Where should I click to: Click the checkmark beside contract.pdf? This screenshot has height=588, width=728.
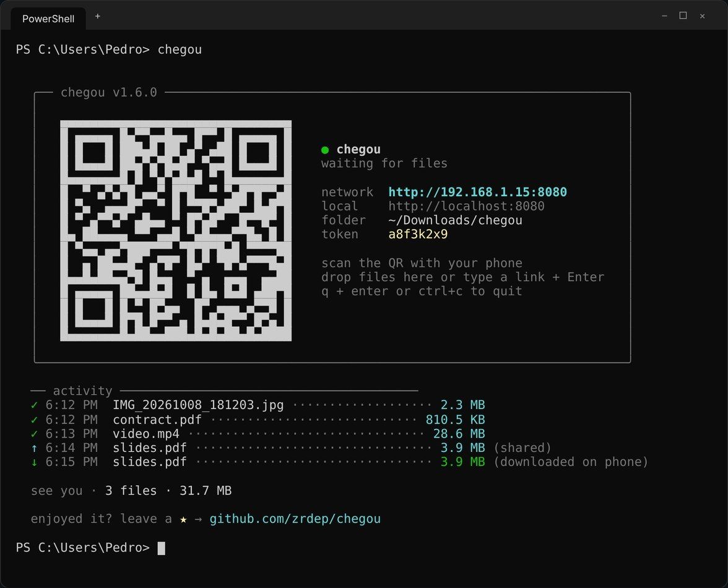(34, 420)
